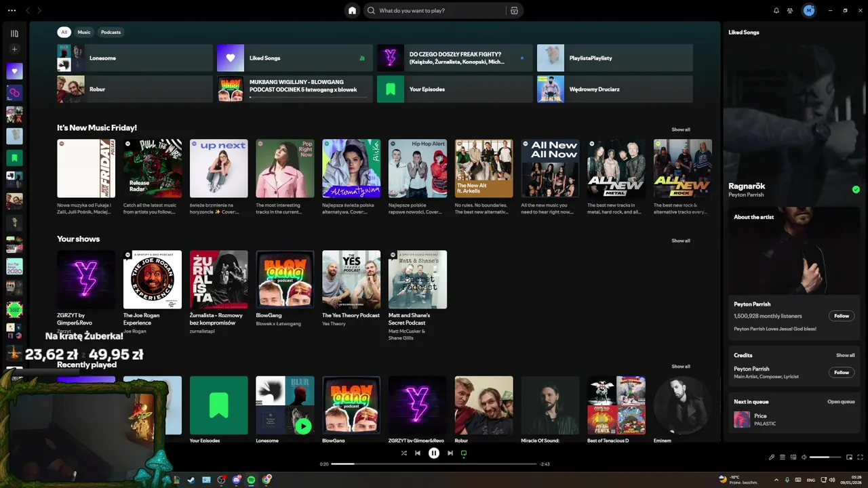The width and height of the screenshot is (868, 488).
Task: Follow Peyton Parrish in About the artist
Action: tap(842, 316)
